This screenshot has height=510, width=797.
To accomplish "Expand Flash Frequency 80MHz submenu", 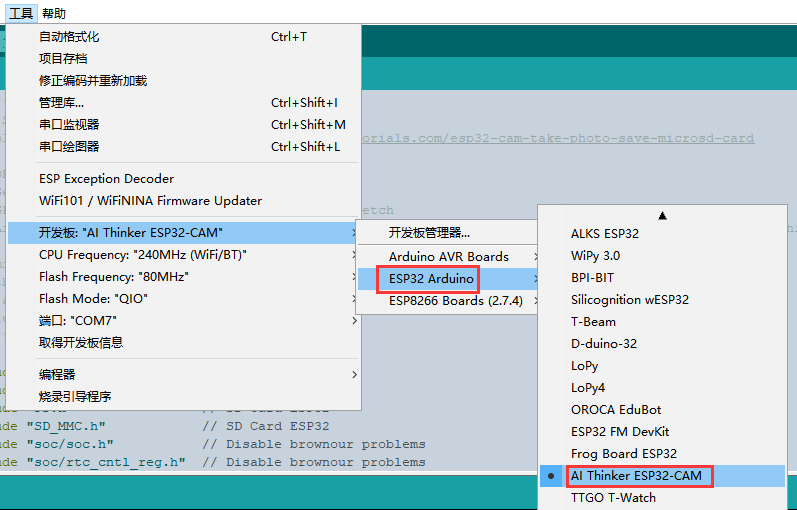I will pos(184,277).
